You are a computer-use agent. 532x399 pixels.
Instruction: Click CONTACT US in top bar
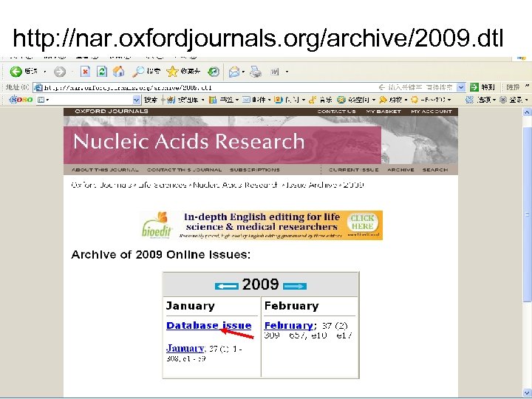click(x=337, y=112)
